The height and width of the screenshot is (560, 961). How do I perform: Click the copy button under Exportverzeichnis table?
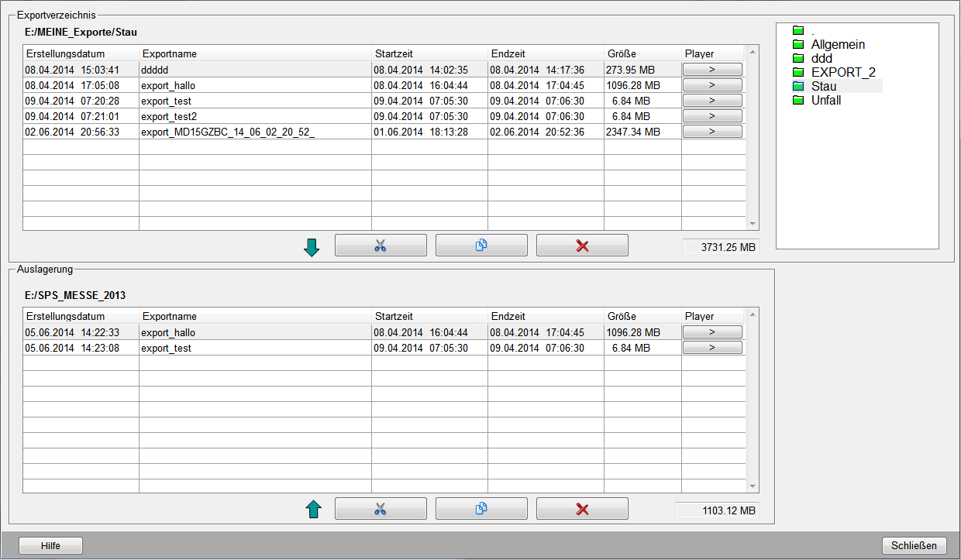[481, 246]
